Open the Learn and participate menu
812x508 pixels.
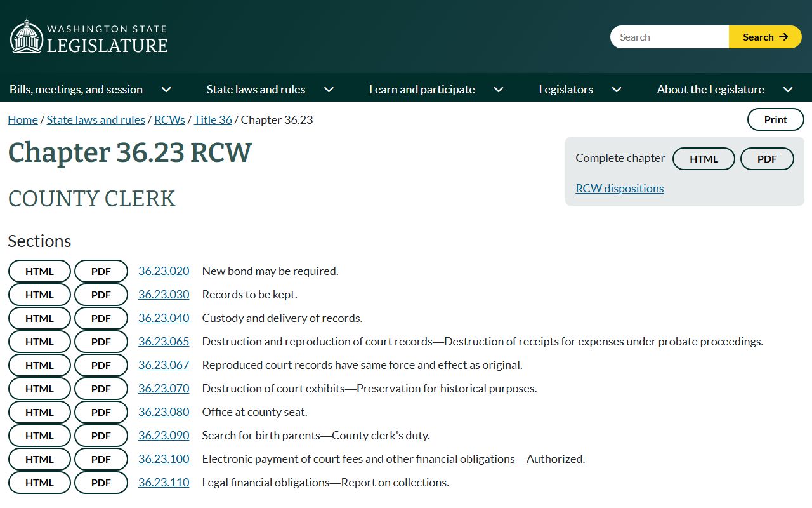pos(422,90)
